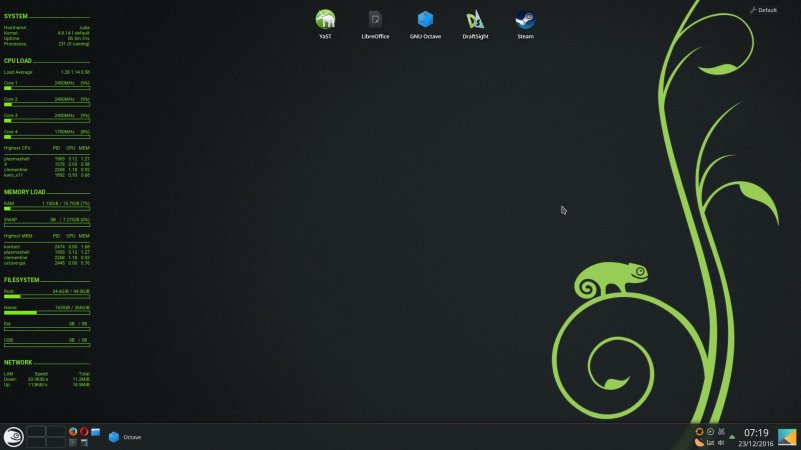The height and width of the screenshot is (450, 801).
Task: Click the network 'Down' speed row
Action: tap(47, 379)
